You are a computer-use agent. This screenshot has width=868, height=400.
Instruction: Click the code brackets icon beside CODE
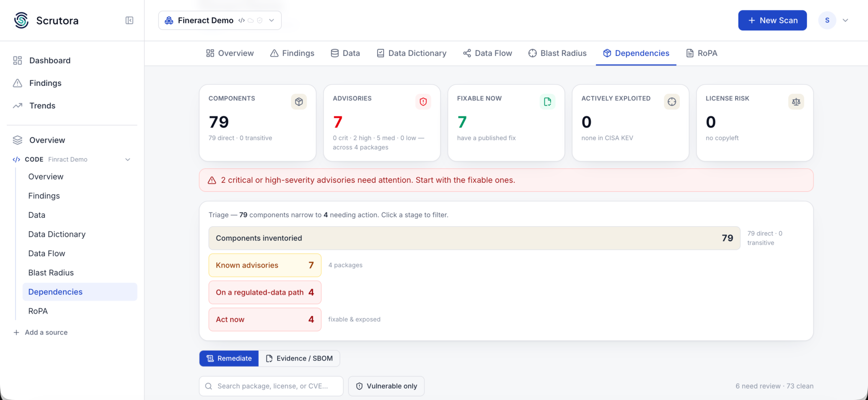16,160
